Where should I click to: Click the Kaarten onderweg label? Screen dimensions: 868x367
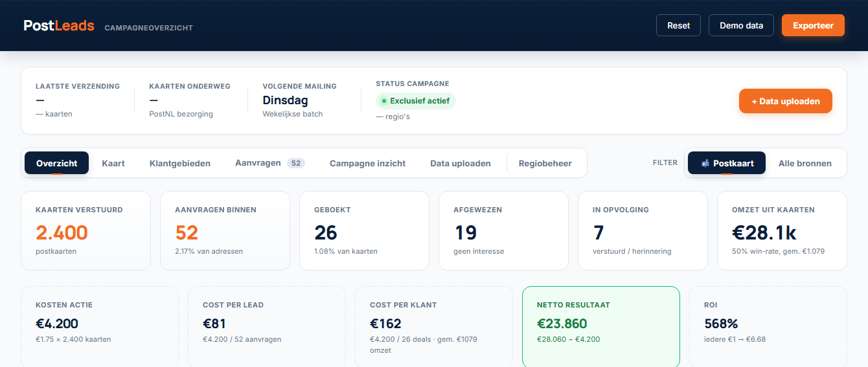click(190, 86)
